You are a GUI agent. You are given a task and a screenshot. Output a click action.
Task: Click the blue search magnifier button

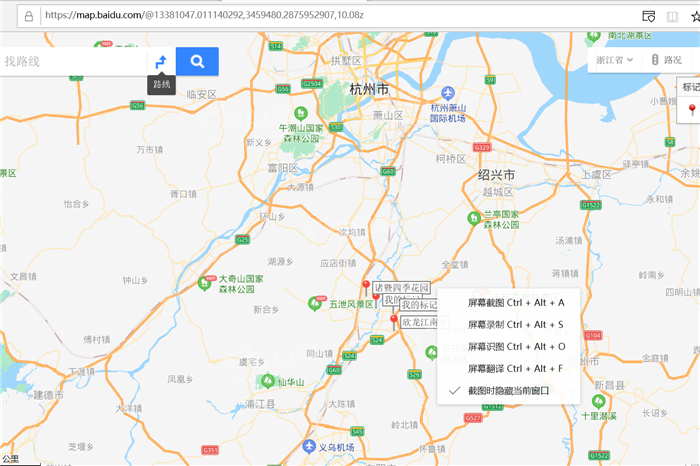coord(197,61)
